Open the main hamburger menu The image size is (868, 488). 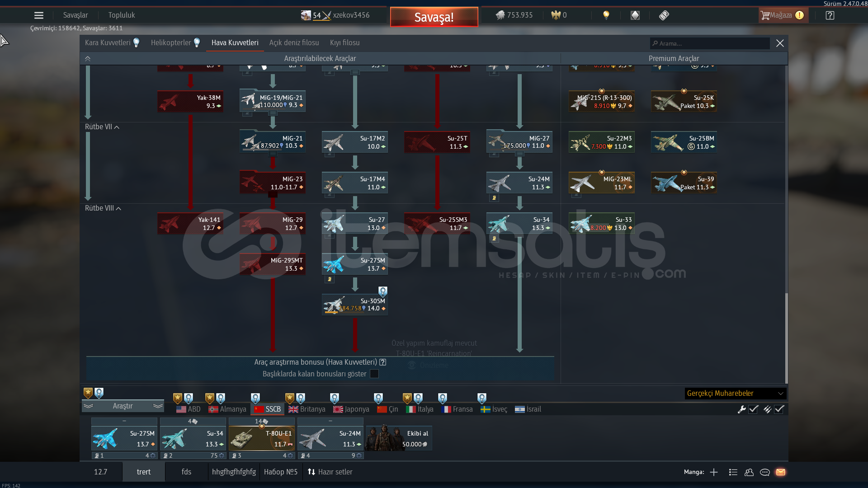(x=39, y=15)
